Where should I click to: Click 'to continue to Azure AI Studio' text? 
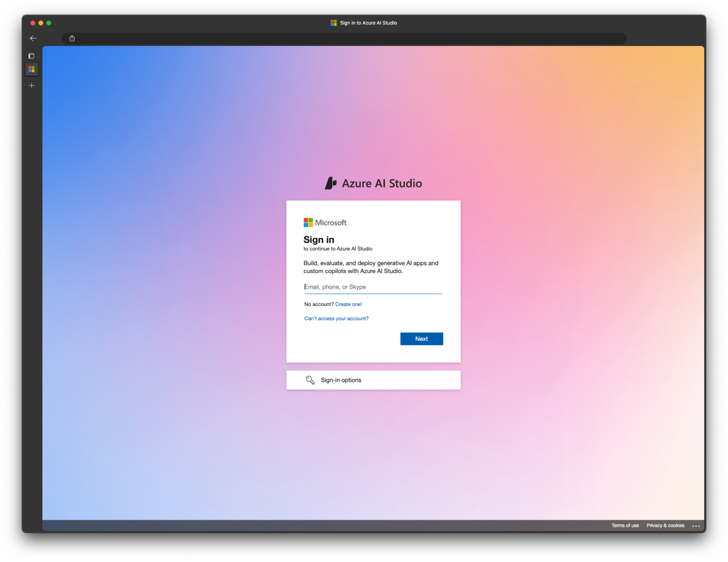click(x=338, y=249)
